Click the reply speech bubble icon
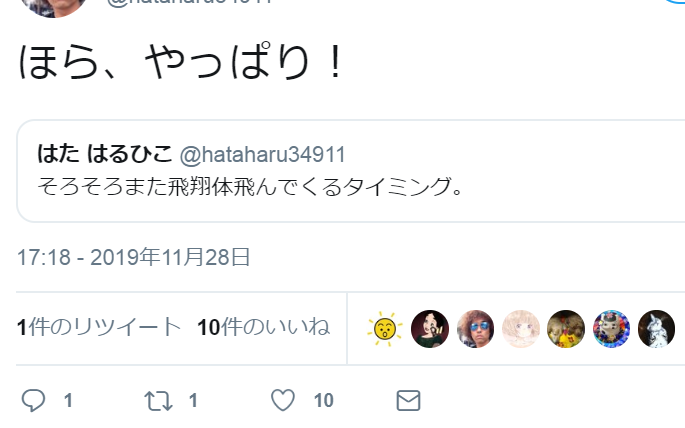 33,400
